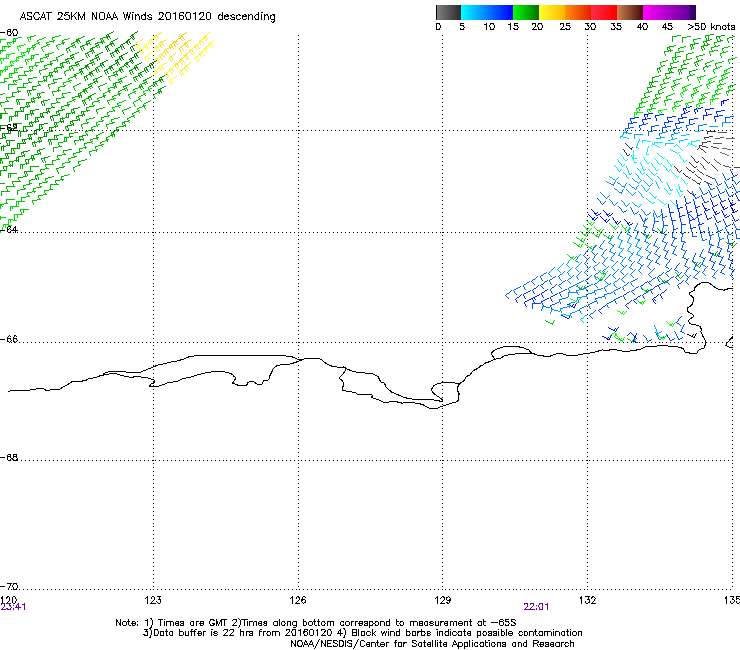
Task: Click the 'Data buffer is 22 hrs' note line
Action: (x=362, y=633)
